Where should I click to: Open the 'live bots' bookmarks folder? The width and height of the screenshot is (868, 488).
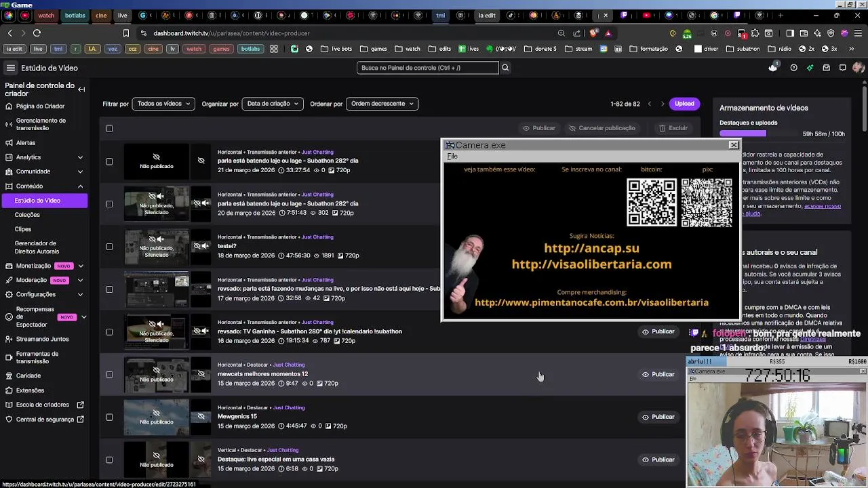(x=336, y=49)
